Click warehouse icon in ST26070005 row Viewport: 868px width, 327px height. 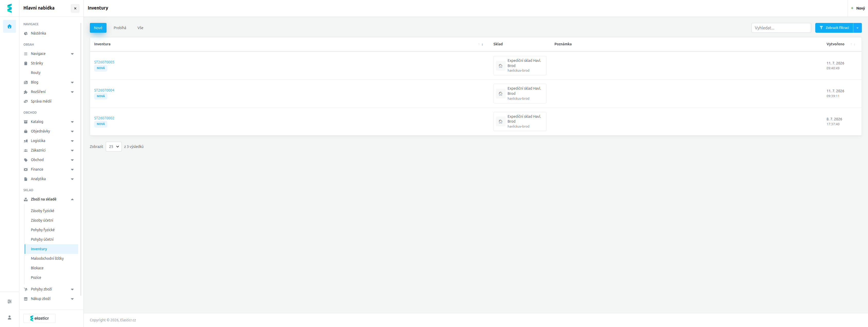(500, 66)
